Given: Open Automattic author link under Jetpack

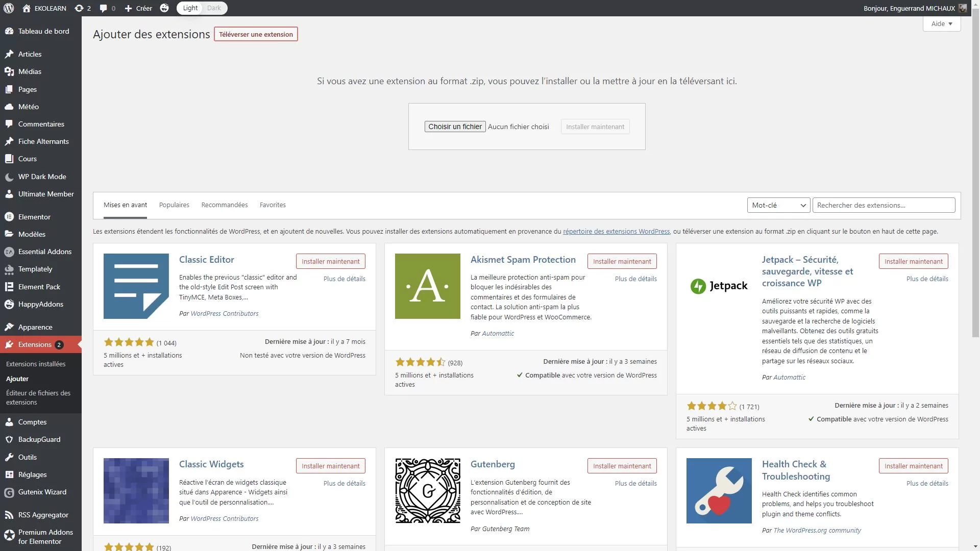Looking at the screenshot, I should [789, 378].
